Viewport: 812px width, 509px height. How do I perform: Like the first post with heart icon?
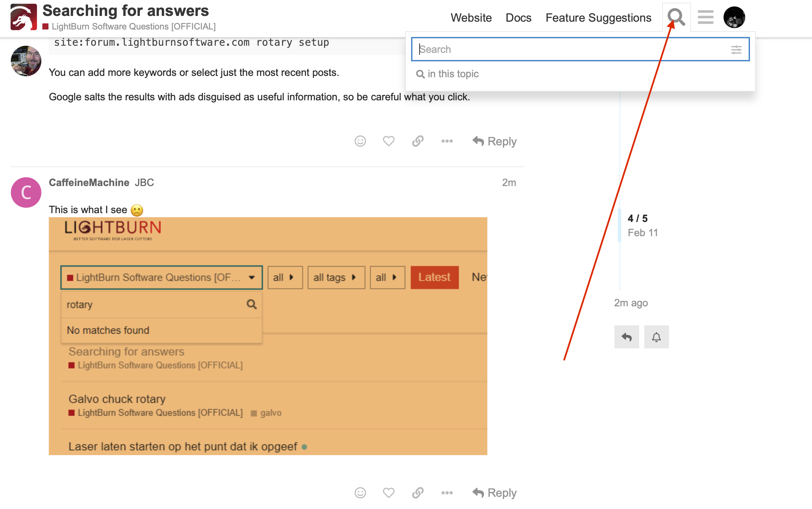389,141
